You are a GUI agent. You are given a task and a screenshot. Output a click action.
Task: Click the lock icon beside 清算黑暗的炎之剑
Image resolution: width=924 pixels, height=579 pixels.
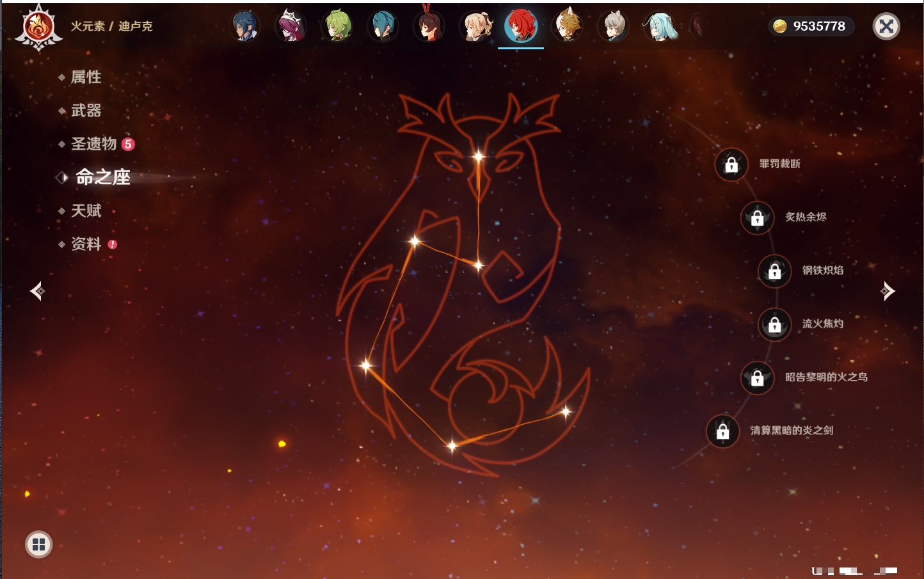723,431
